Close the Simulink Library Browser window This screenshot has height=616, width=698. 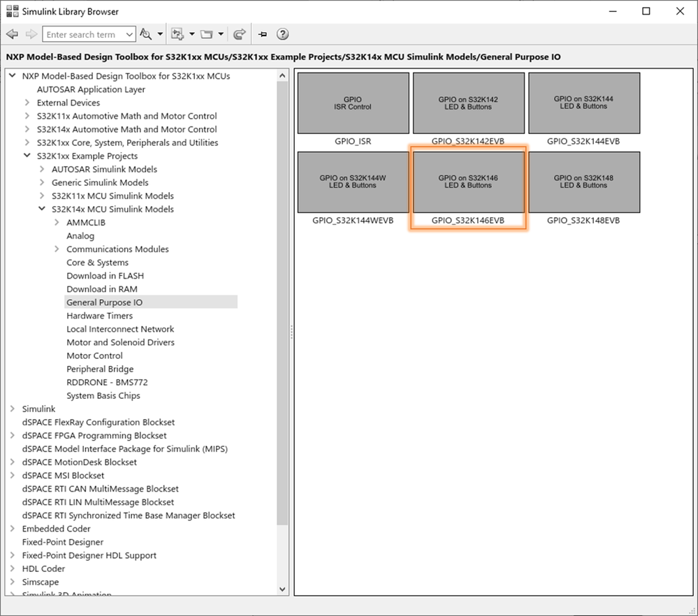point(680,11)
